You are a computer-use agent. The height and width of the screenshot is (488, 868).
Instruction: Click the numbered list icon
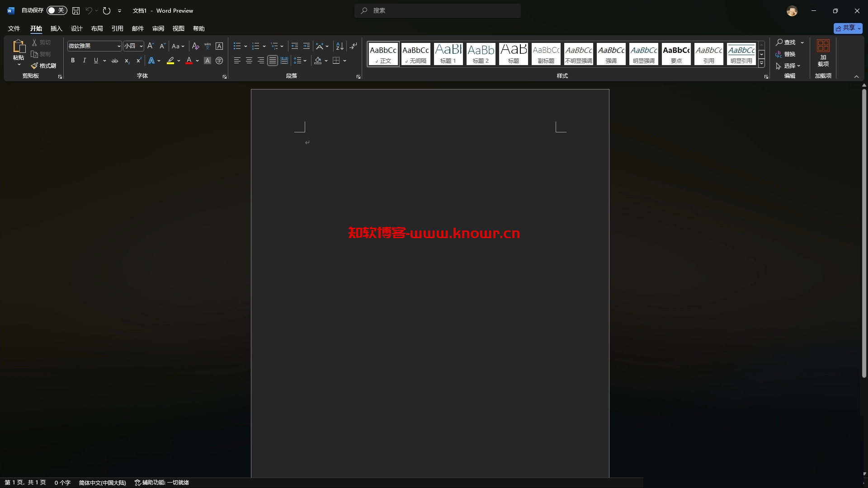tap(255, 46)
